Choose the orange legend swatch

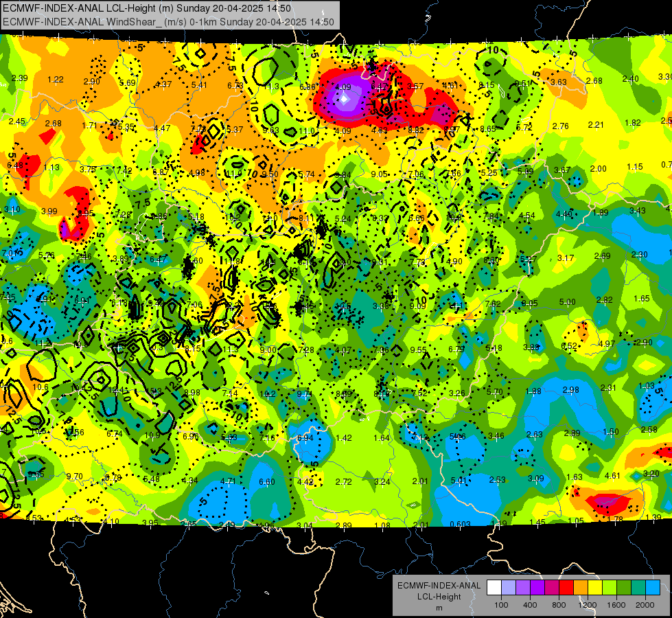[x=581, y=588]
